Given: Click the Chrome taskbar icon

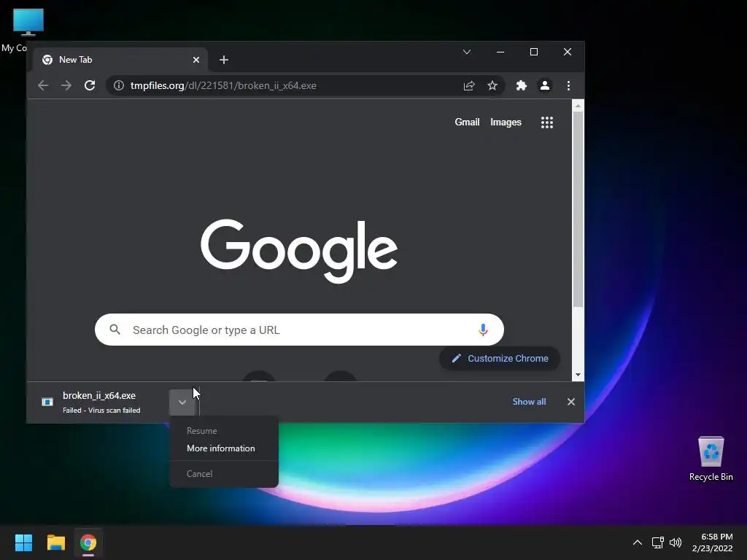Looking at the screenshot, I should click(x=88, y=542).
